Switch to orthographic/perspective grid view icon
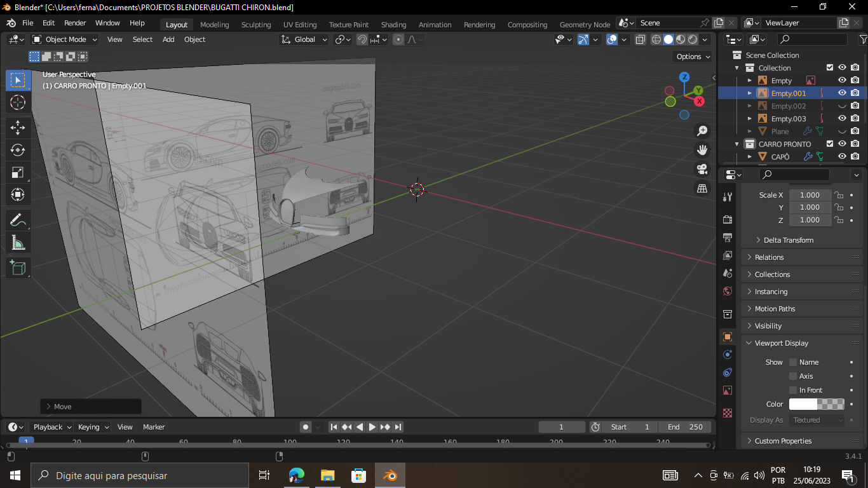This screenshot has height=488, width=868. point(702,189)
